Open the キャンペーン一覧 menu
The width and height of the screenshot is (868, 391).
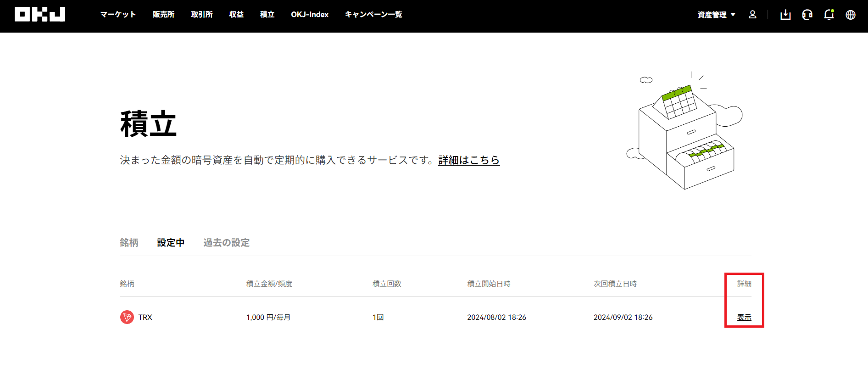373,15
